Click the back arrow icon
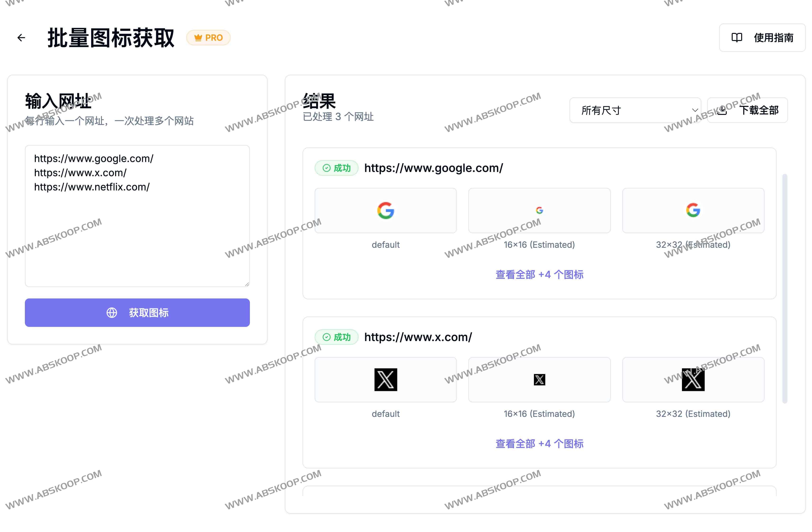812x532 pixels. tap(21, 37)
